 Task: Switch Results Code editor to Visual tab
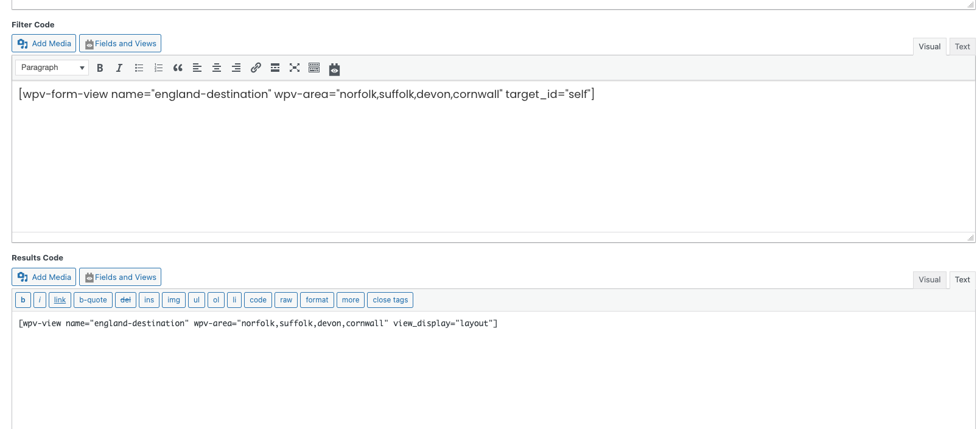[x=929, y=280]
